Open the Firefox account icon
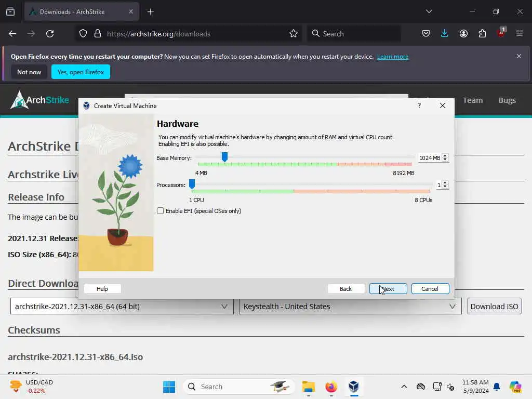 (x=463, y=34)
